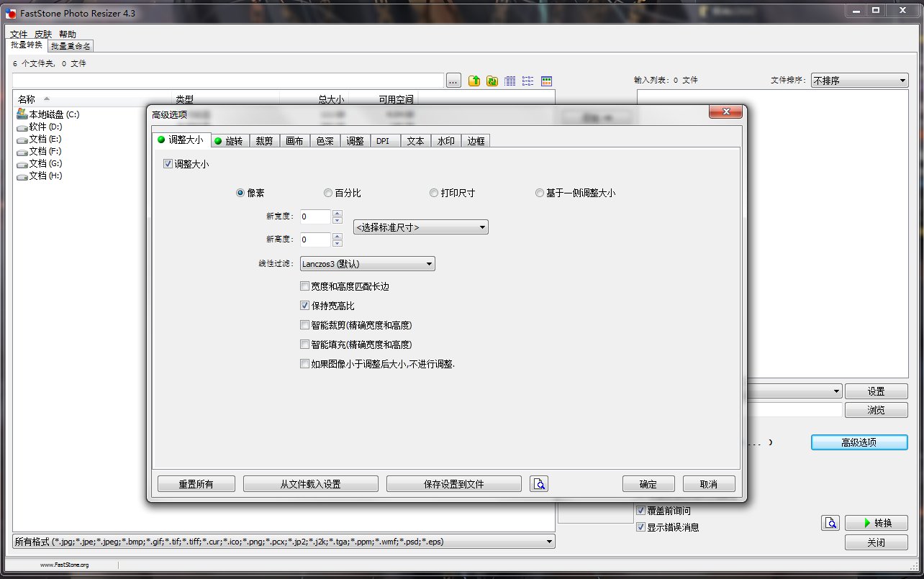Go up one folder level icon
Viewport: 924px width, 579px height.
tap(474, 81)
